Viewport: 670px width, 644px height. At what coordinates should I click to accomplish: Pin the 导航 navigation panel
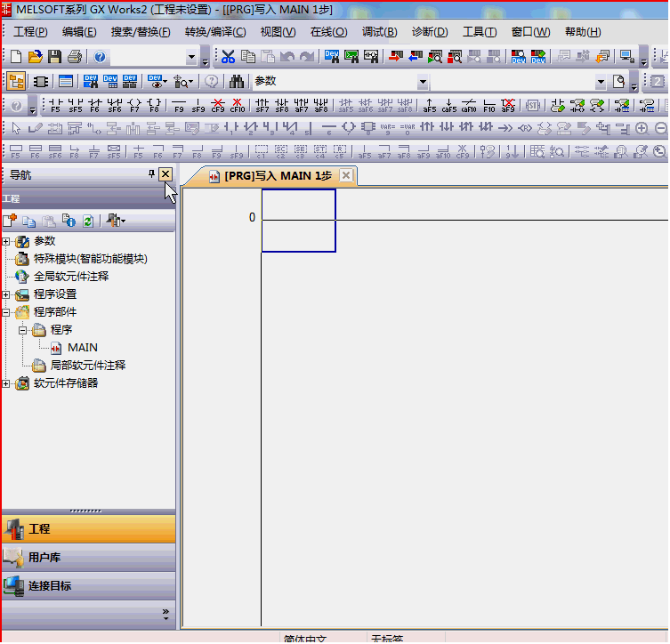tap(151, 175)
